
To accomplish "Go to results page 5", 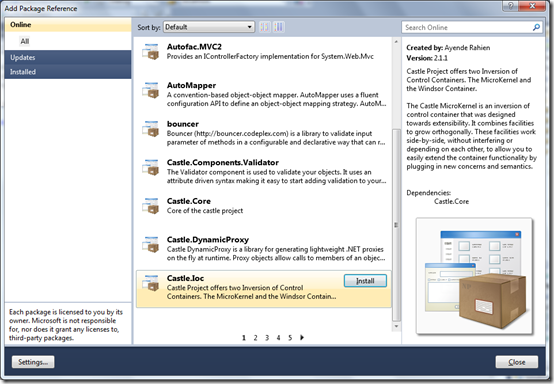I will 290,338.
